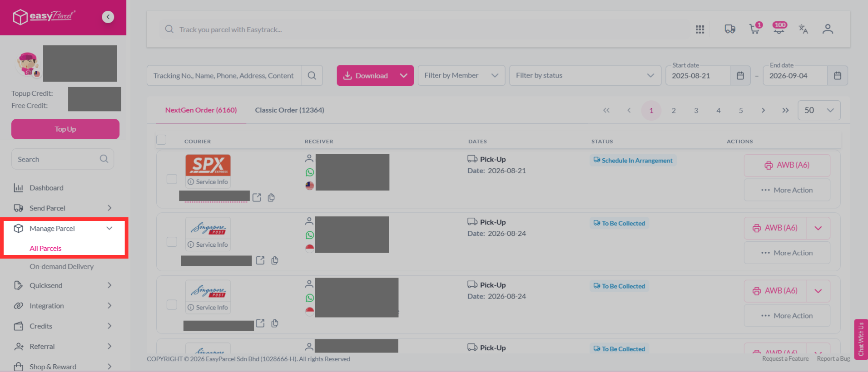Copy tracking number of first Singapore Post parcel
Image resolution: width=868 pixels, height=372 pixels.
click(x=275, y=260)
